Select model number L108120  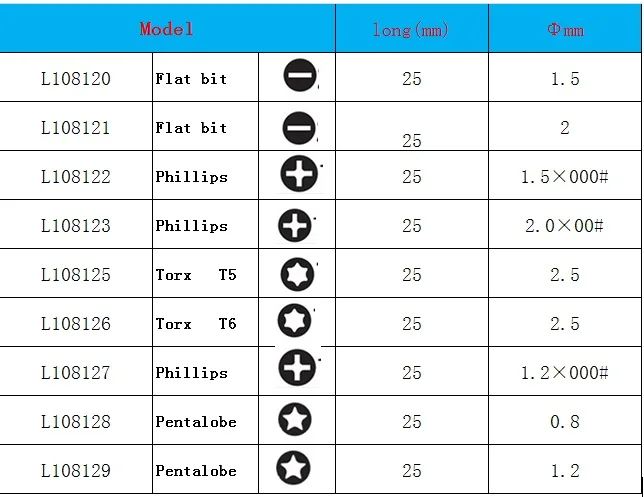tap(76, 78)
